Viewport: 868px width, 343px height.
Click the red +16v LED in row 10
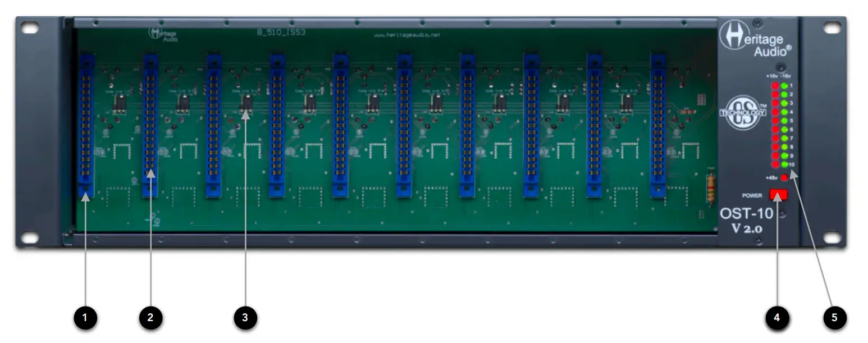775,164
